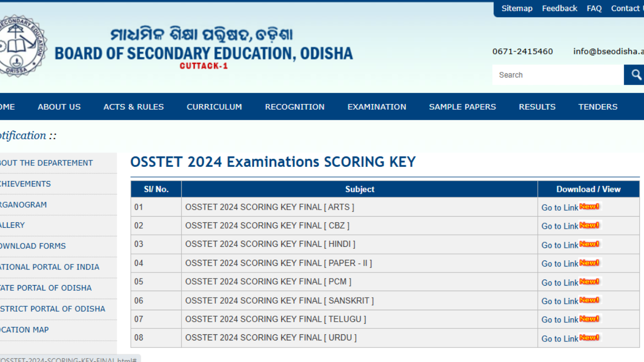Image resolution: width=644 pixels, height=362 pixels.
Task: Select About the Departement sidebar item
Action: point(46,163)
